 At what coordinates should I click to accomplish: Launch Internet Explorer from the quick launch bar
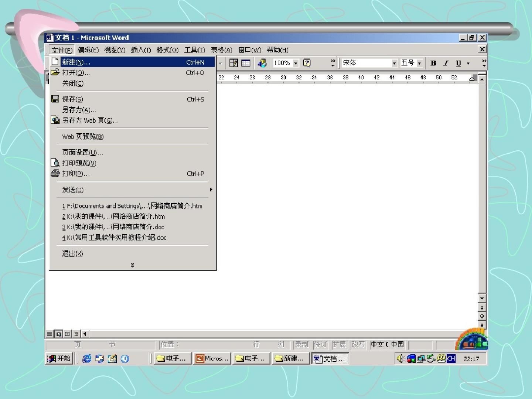tap(87, 358)
